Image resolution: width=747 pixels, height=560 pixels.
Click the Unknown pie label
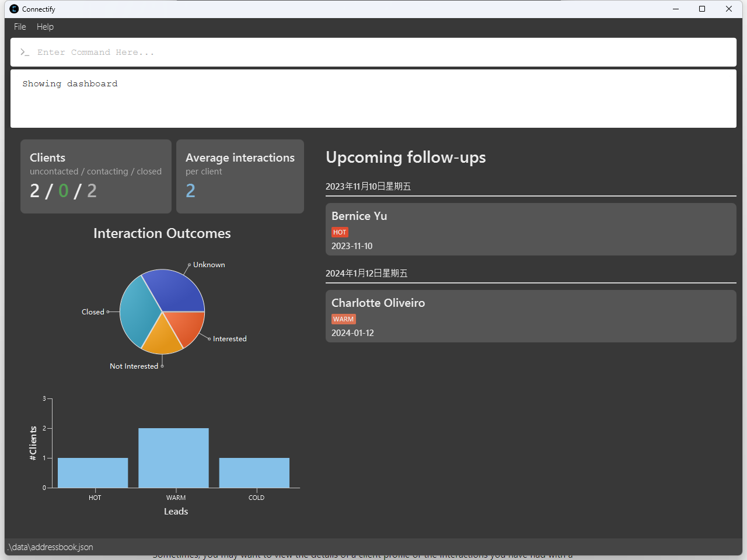209,265
